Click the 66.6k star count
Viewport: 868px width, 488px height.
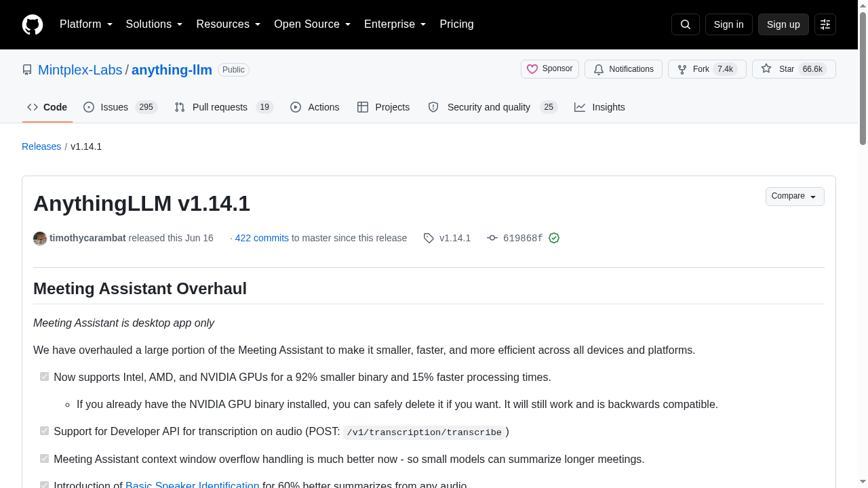point(812,69)
